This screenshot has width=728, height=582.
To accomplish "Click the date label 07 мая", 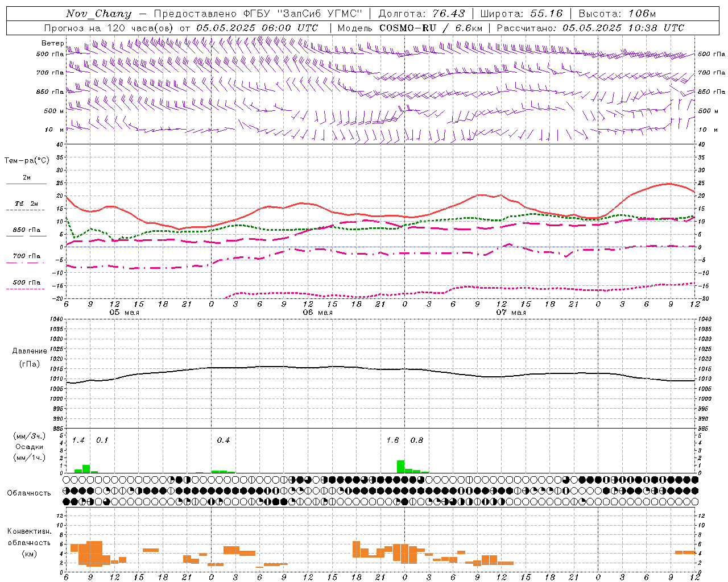I will pos(511,313).
